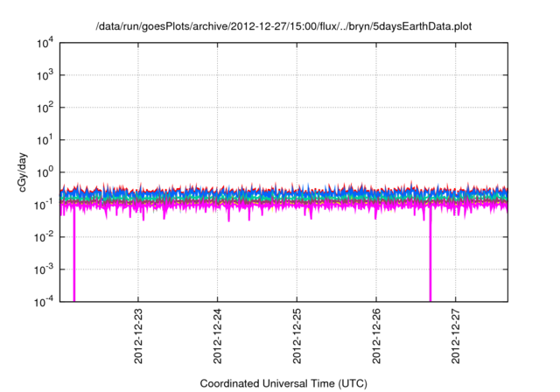Screen dimensions: 560x392
Task: Click the 10^0 y-axis tick label
Action: (45, 172)
